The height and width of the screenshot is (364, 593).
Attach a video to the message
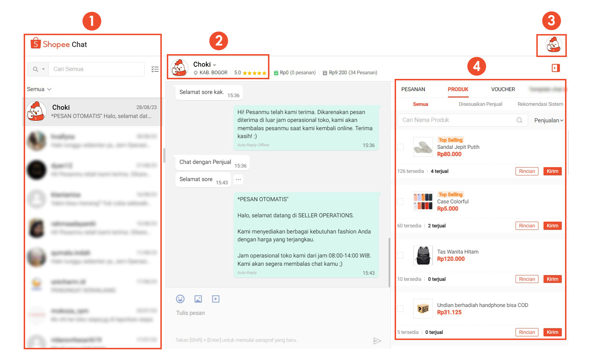click(216, 299)
